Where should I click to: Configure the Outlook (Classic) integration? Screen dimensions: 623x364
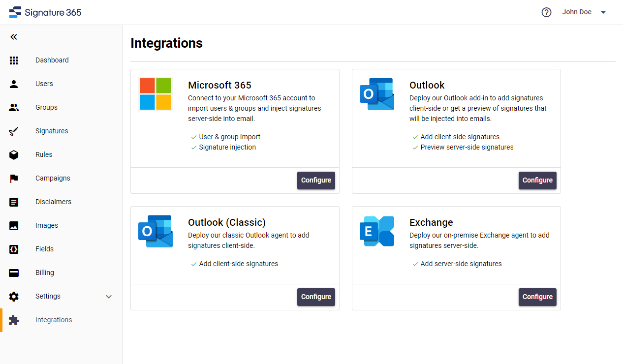316,297
